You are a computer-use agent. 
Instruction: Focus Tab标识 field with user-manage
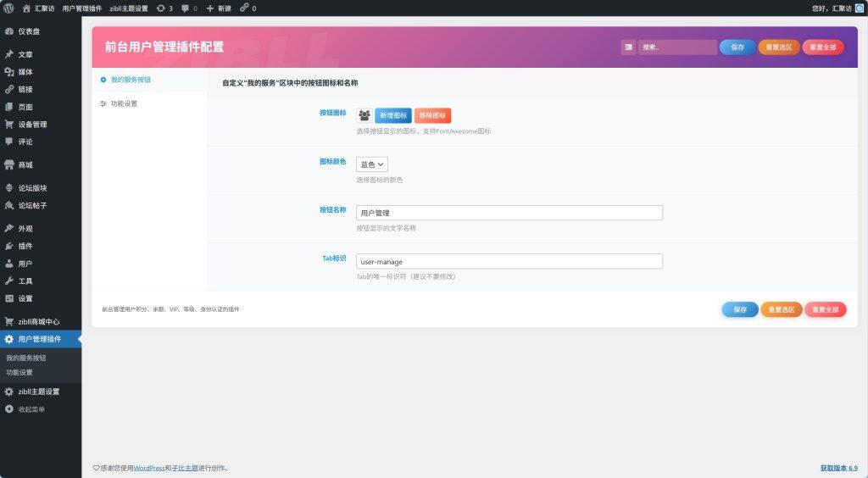coord(509,262)
